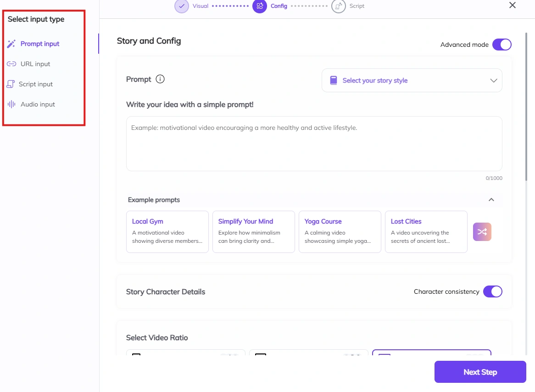The image size is (535, 392).
Task: Click the Select Video Ratio heading
Action: (x=157, y=338)
